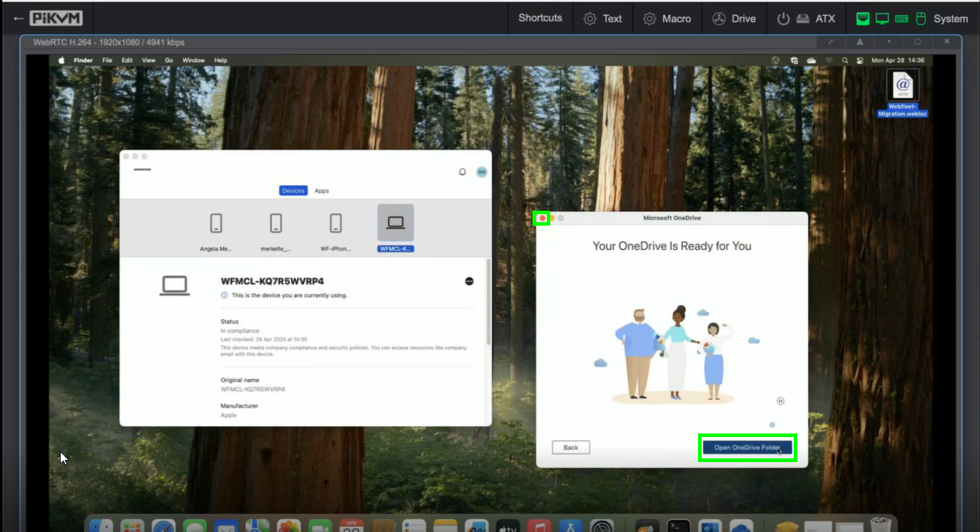Open the Edit menu
Viewport: 980px width, 532px height.
127,61
